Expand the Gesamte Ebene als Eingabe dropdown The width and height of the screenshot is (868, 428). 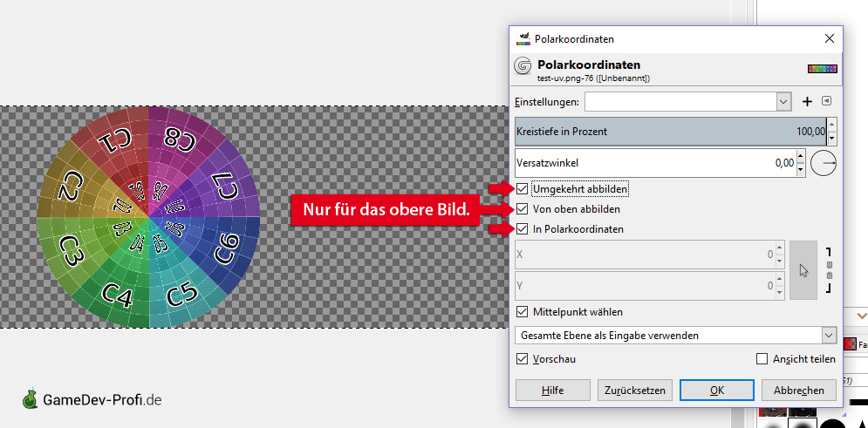click(x=828, y=336)
